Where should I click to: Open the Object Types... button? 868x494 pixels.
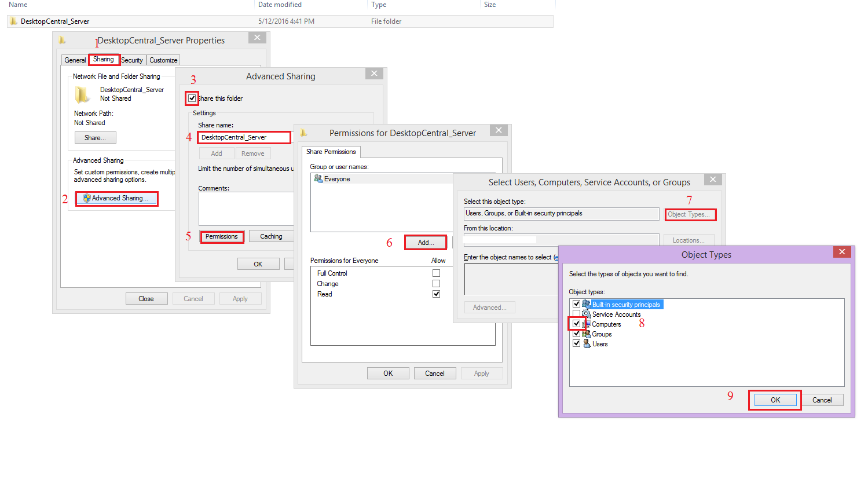coord(690,214)
